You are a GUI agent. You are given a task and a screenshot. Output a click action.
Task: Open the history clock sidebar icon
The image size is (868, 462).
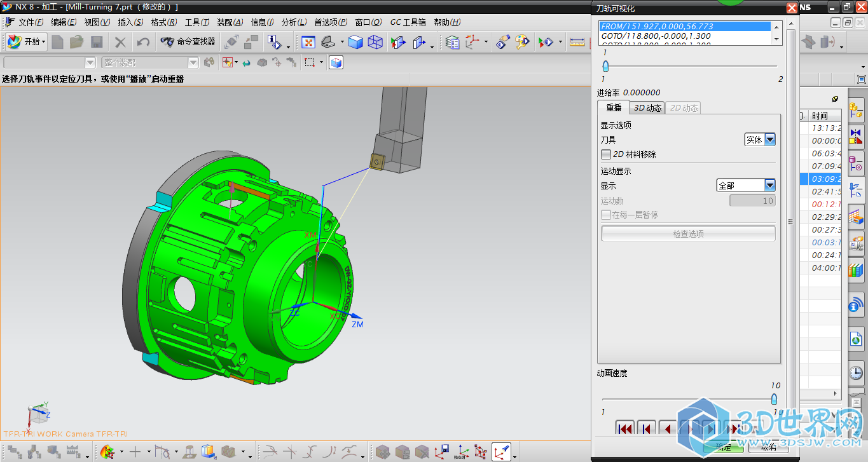click(856, 373)
